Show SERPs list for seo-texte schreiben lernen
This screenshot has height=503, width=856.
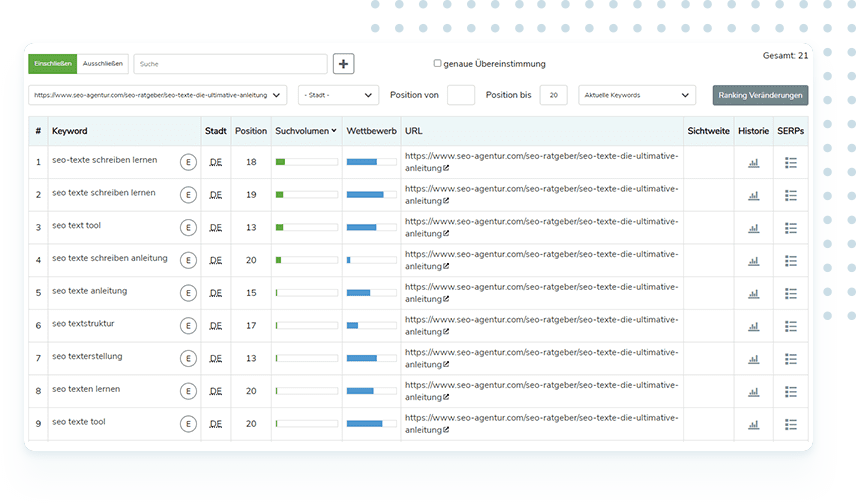tap(790, 163)
